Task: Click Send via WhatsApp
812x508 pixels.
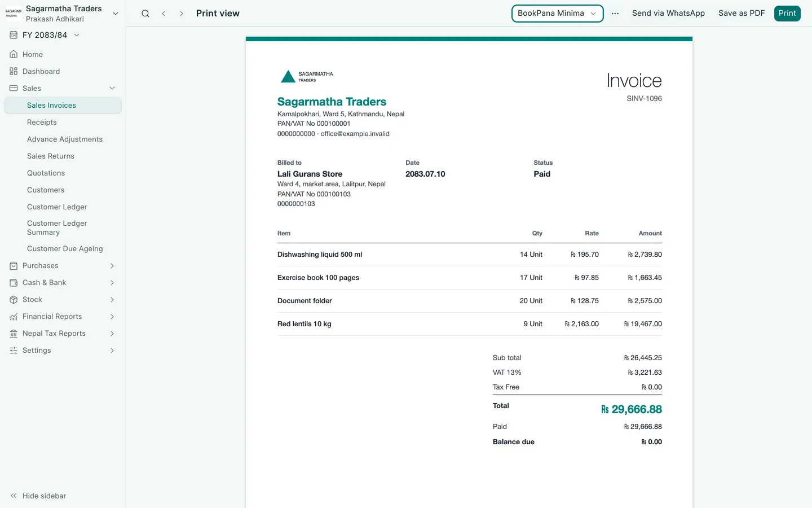Action: click(x=668, y=14)
